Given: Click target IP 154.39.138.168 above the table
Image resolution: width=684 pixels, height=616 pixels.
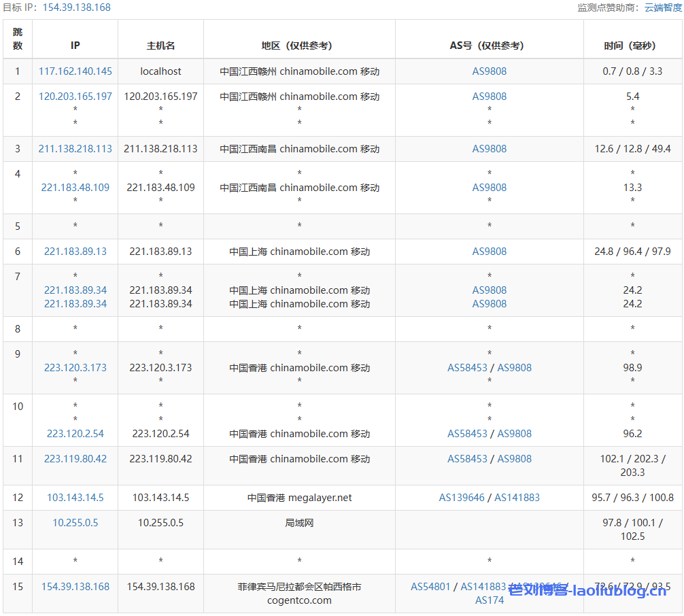Looking at the screenshot, I should (76, 7).
